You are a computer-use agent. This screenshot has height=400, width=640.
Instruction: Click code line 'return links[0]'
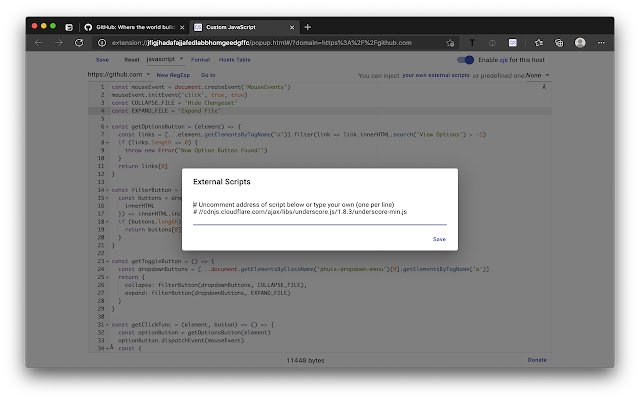pos(143,166)
